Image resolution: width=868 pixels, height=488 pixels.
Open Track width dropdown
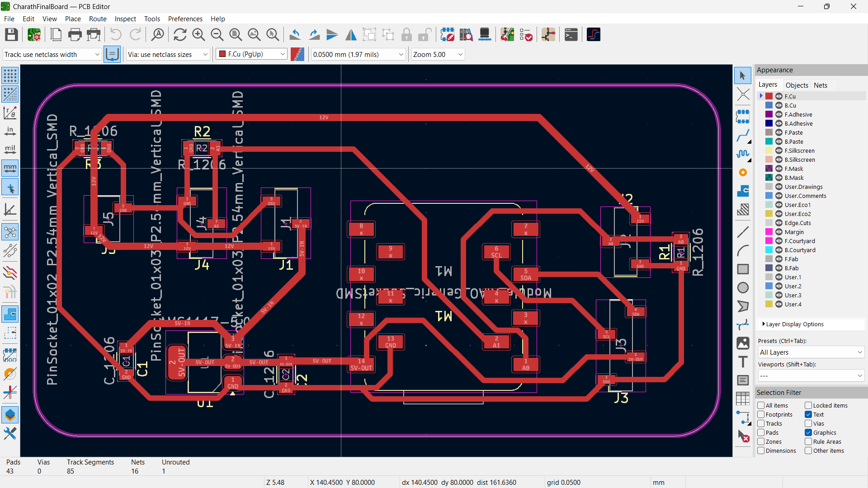coord(52,54)
